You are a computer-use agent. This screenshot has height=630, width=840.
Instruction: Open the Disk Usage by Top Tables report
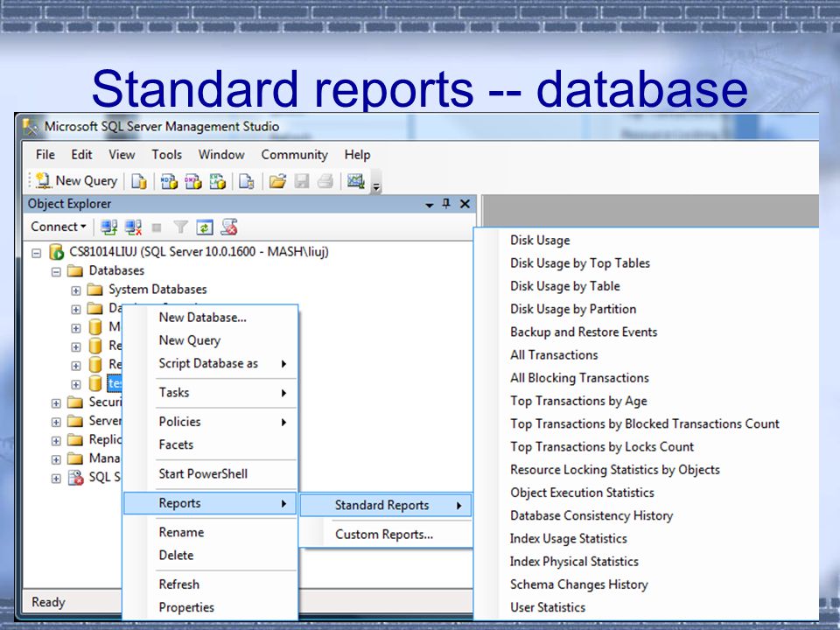(x=580, y=263)
